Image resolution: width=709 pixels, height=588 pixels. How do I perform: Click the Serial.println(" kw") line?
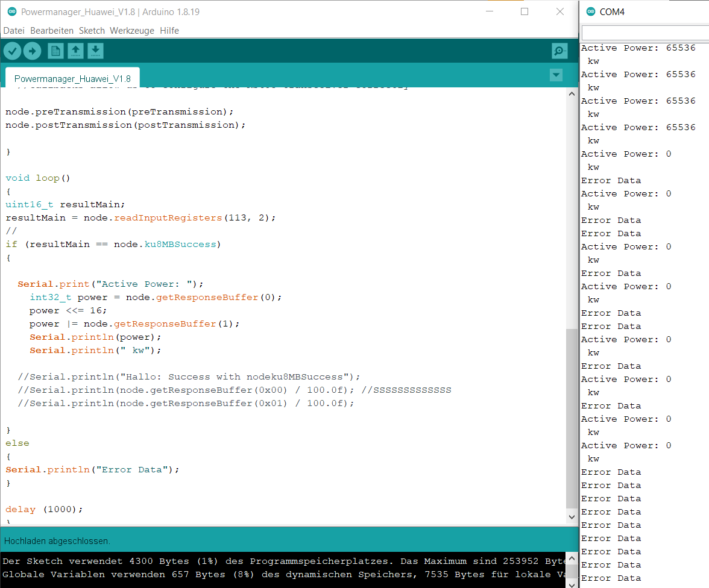(x=95, y=350)
